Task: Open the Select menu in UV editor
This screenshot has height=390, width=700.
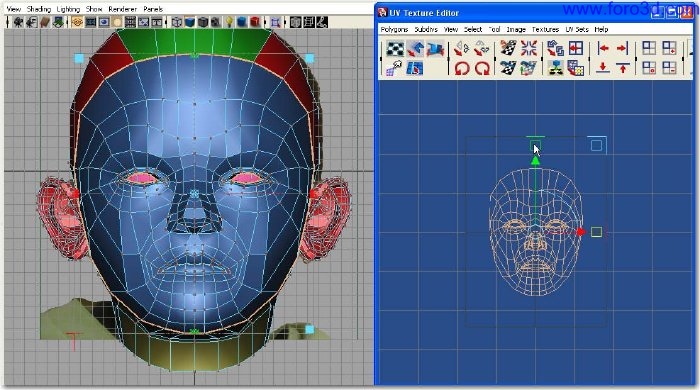Action: click(473, 29)
